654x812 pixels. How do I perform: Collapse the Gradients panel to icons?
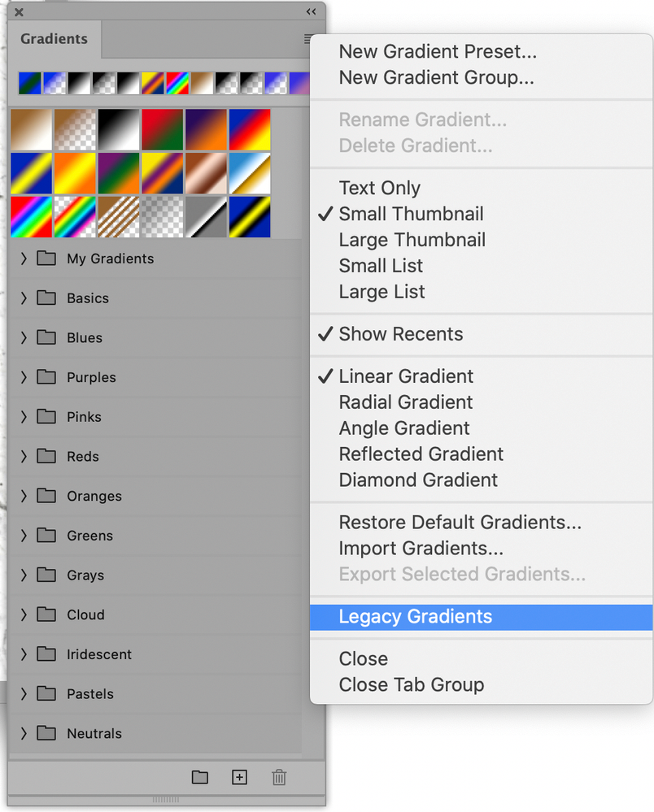click(x=310, y=12)
